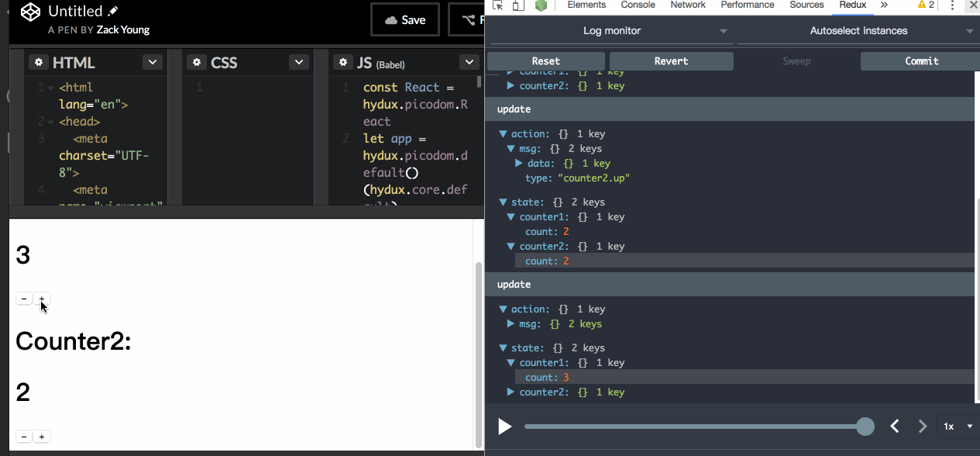Switch to the Network tab
980x456 pixels.
pos(688,5)
